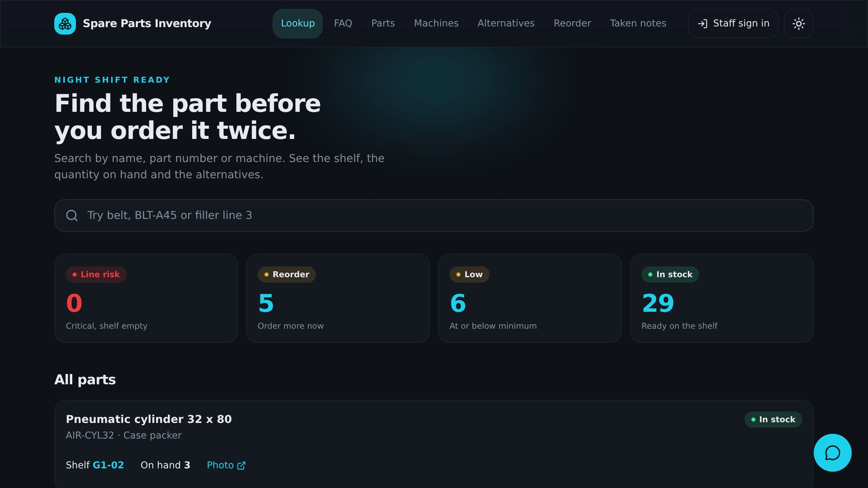868x488 pixels.
Task: Click the search magnifier icon
Action: 72,215
